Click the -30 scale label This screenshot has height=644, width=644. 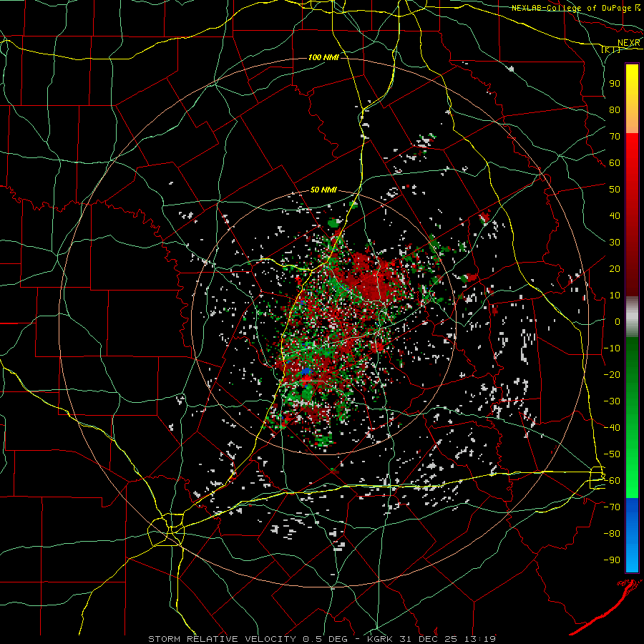pos(612,401)
